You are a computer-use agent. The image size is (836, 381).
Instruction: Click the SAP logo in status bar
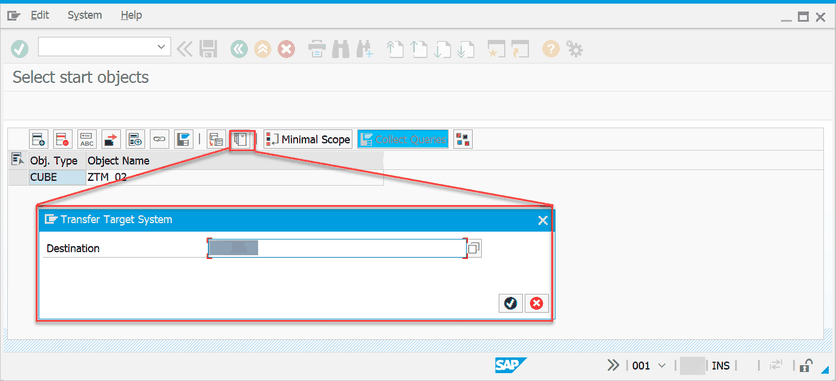coord(510,365)
